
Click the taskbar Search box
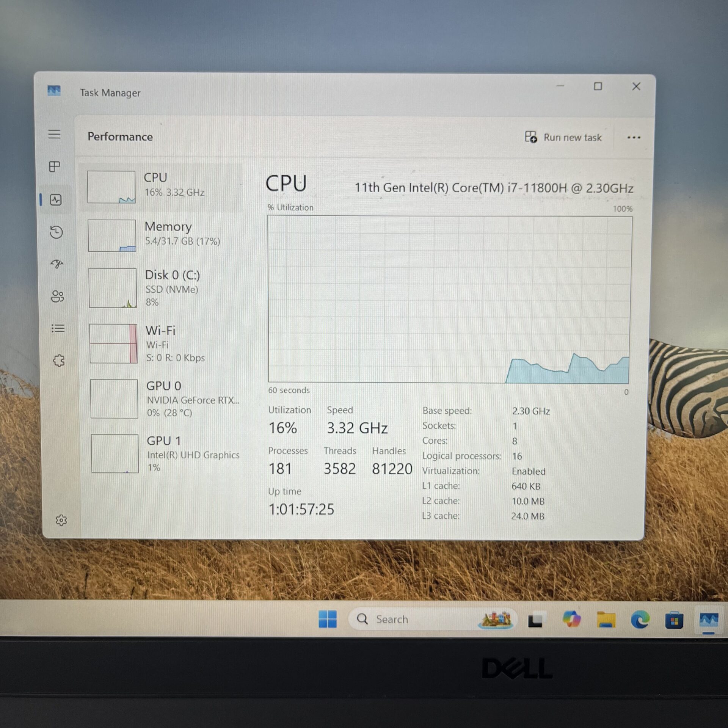[x=433, y=619]
